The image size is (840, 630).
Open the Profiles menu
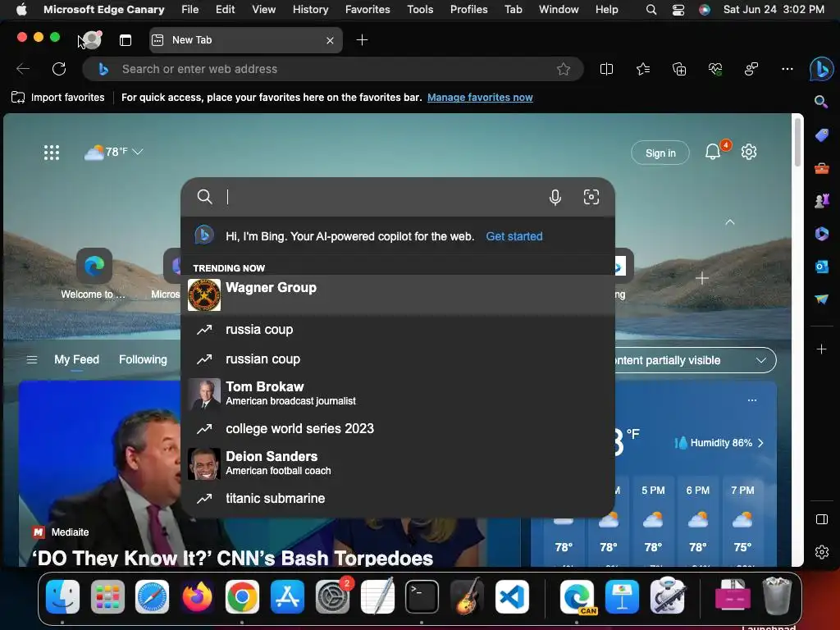coord(468,10)
